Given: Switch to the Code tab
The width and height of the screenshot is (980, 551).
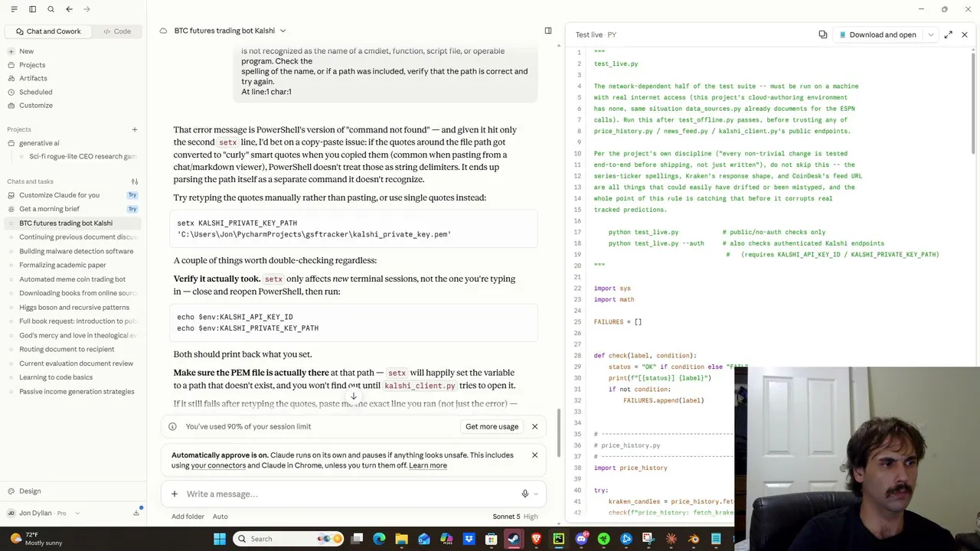Looking at the screenshot, I should pos(117,31).
